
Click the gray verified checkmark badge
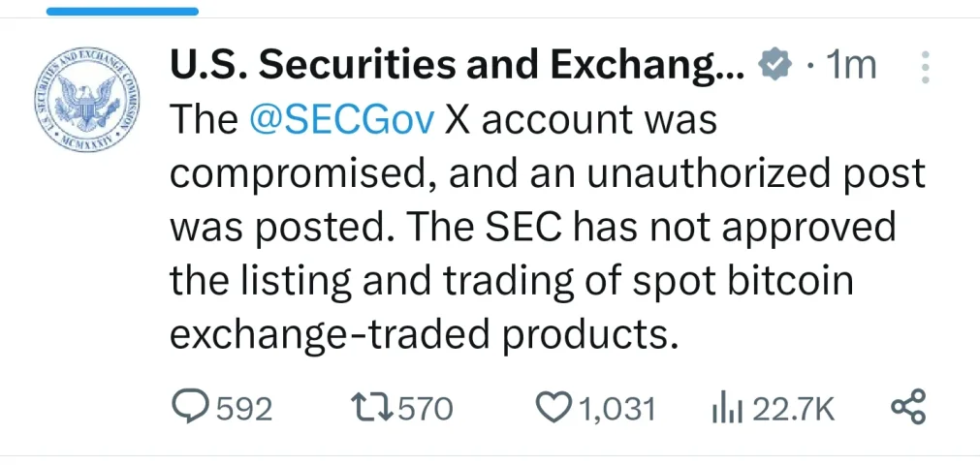point(775,65)
